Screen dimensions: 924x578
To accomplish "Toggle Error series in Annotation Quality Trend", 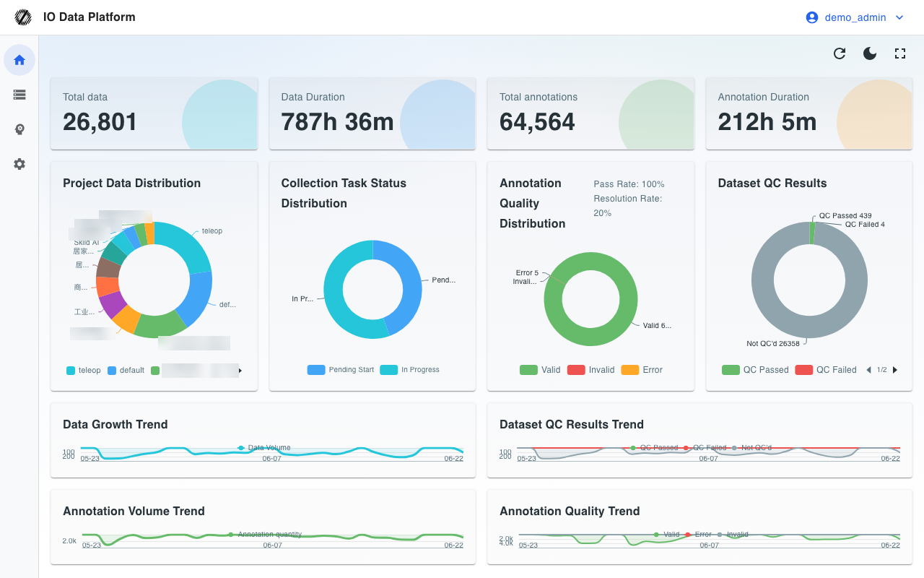I will [697, 535].
